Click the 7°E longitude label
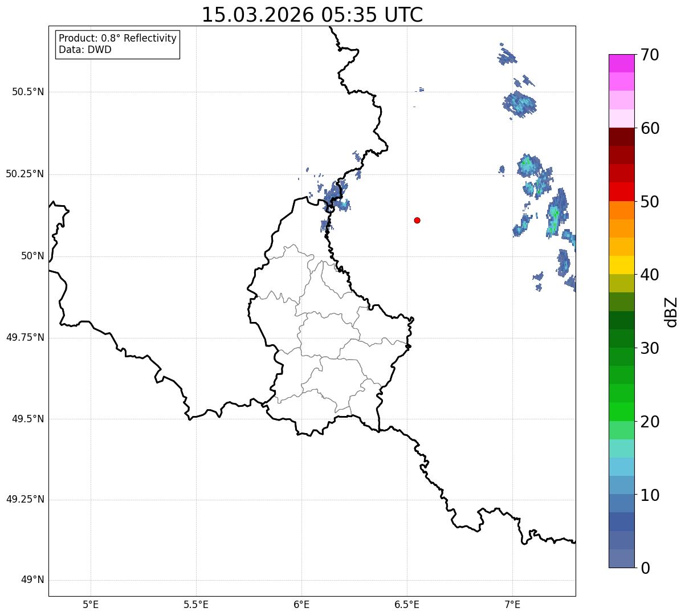The width and height of the screenshot is (685, 616). 512,604
